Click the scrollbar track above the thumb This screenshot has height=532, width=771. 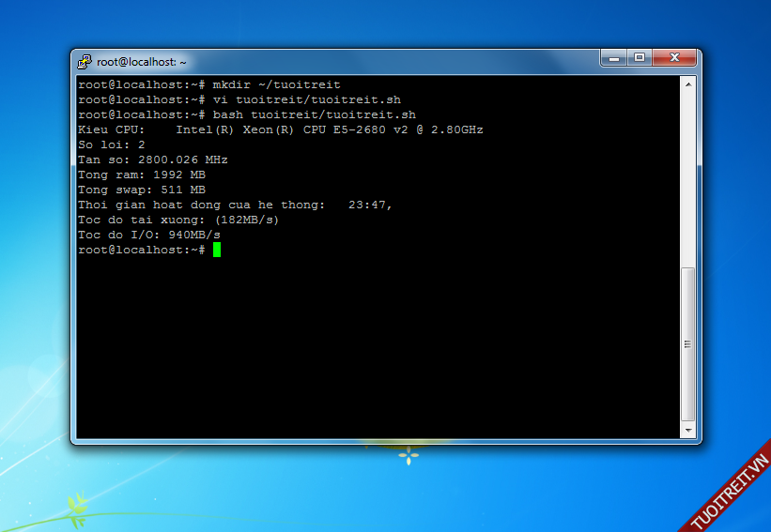click(x=687, y=178)
